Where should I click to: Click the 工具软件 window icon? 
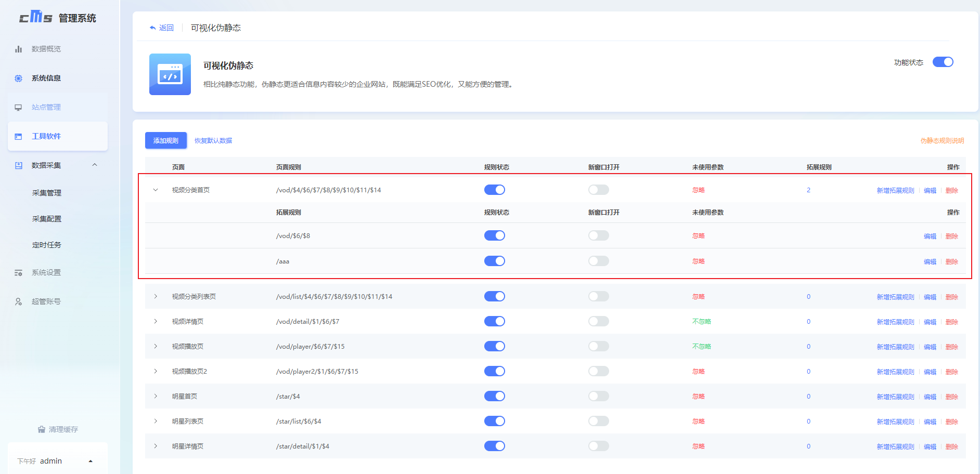(x=19, y=136)
